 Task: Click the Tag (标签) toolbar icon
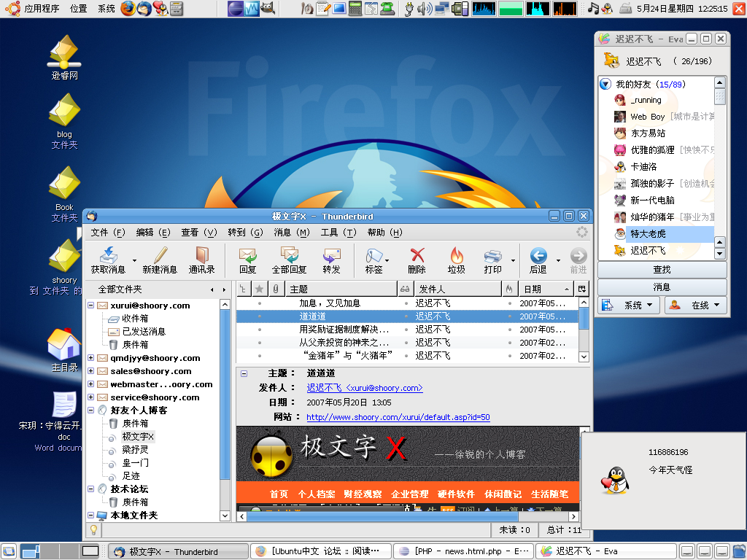[x=374, y=260]
